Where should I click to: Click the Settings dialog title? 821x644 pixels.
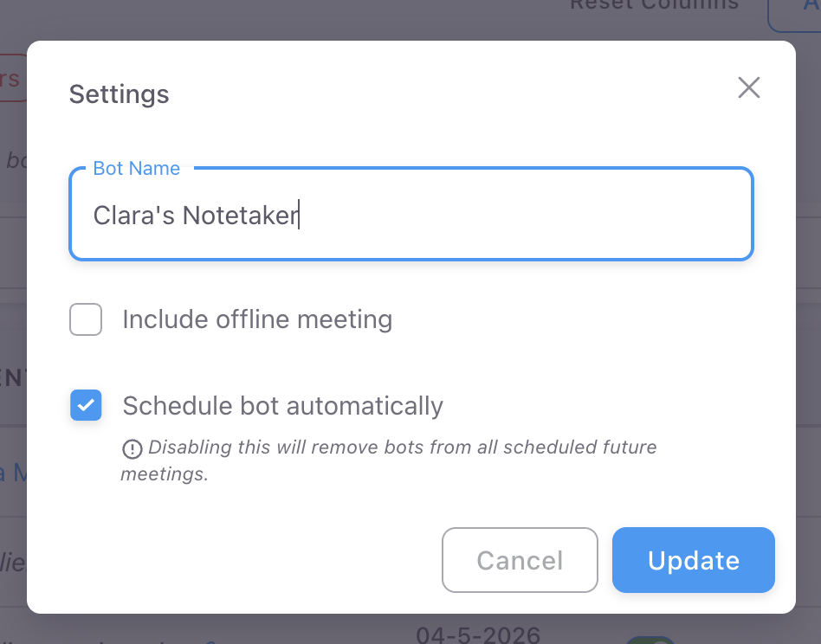tap(119, 94)
